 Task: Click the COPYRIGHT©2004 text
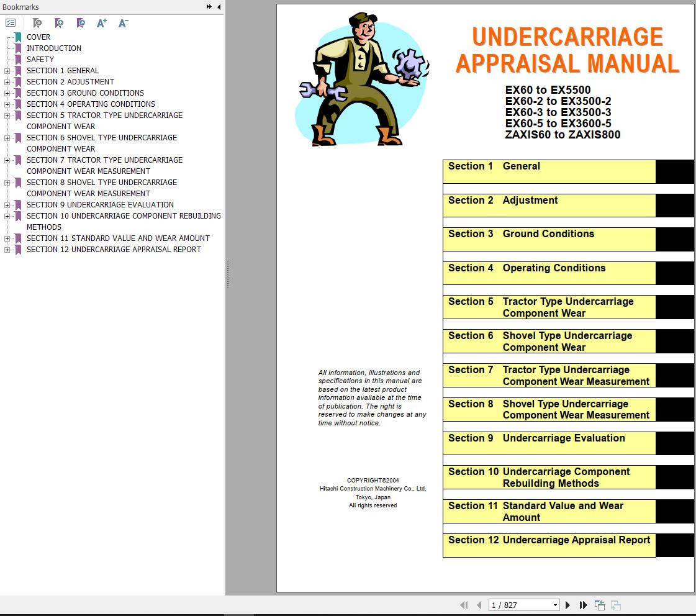point(373,480)
